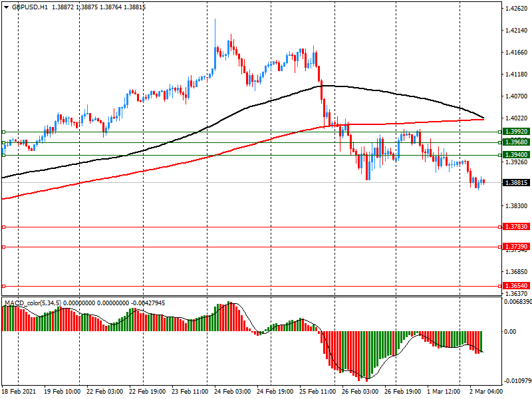Click the 1.40700 price scale value
The width and height of the screenshot is (532, 399).
pos(517,96)
